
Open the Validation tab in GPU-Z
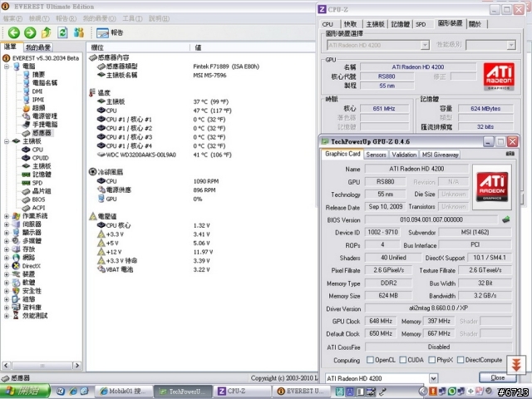[404, 155]
